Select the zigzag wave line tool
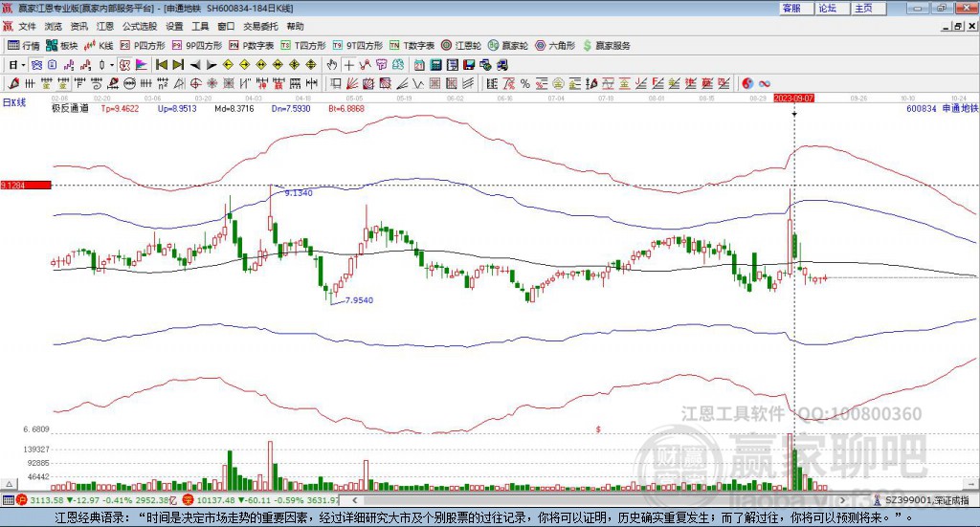Image resolution: width=980 pixels, height=527 pixels. click(418, 83)
